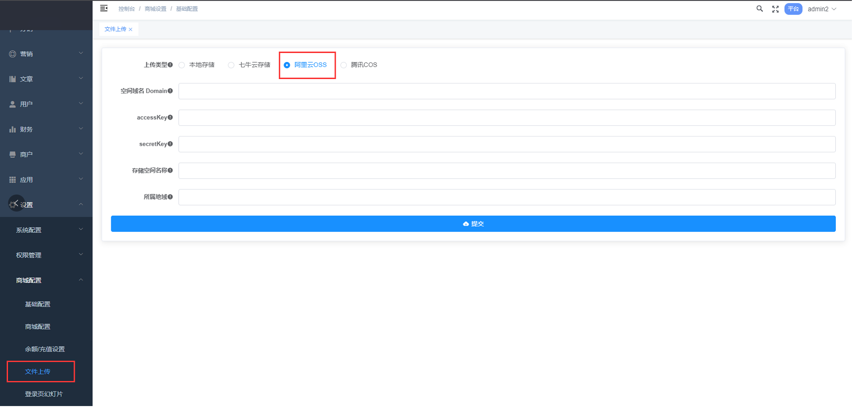Focus the 所属地域 input field
Viewport: 868px width, 407px height.
coord(507,197)
